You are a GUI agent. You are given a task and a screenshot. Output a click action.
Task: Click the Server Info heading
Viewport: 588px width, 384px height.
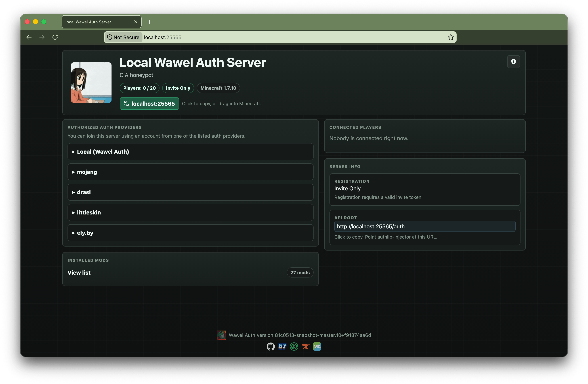pos(345,167)
